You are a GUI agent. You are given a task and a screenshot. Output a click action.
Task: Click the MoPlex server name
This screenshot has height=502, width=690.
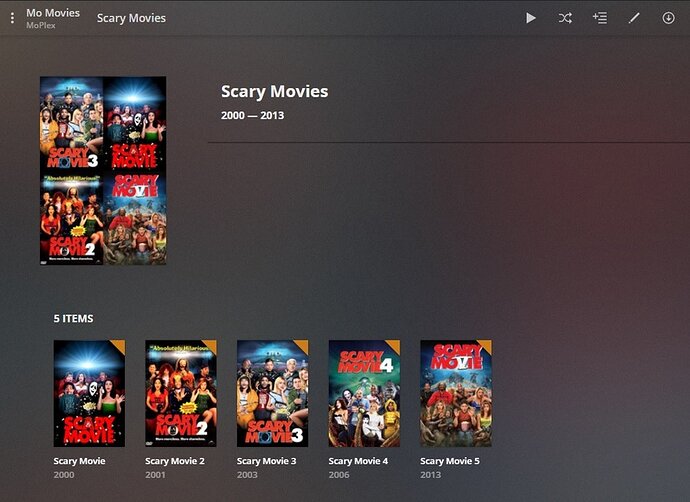point(40,26)
